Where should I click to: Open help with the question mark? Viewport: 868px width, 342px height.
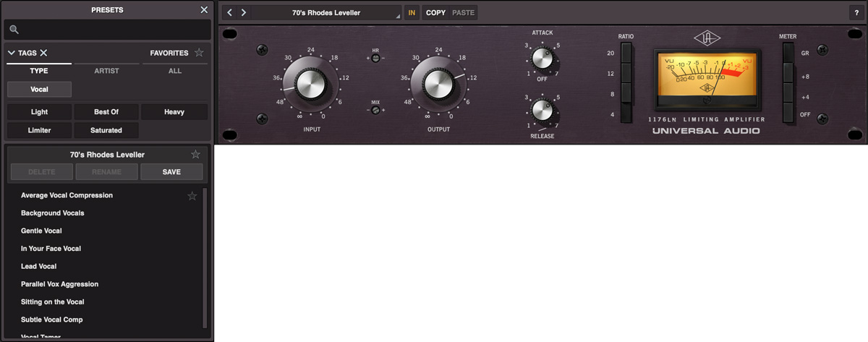(x=856, y=12)
